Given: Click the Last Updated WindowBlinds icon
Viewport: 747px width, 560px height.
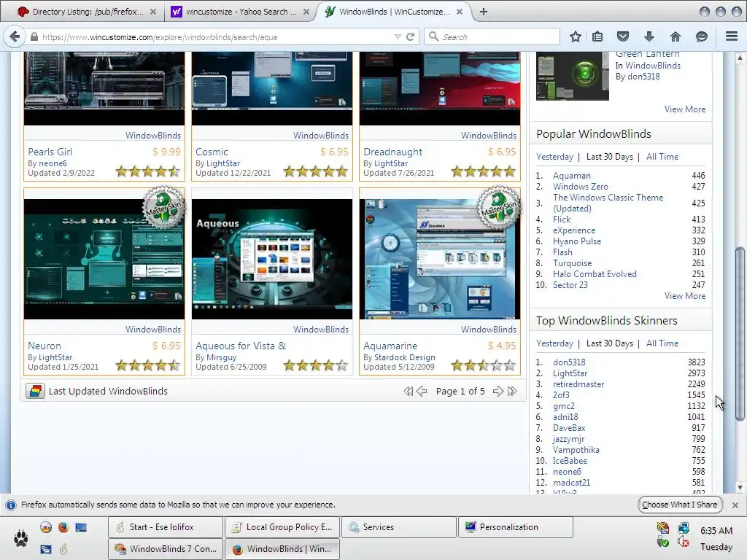Looking at the screenshot, I should 35,392.
